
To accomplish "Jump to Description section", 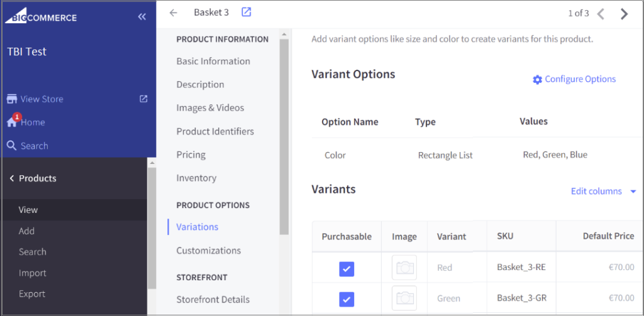I will (x=201, y=85).
